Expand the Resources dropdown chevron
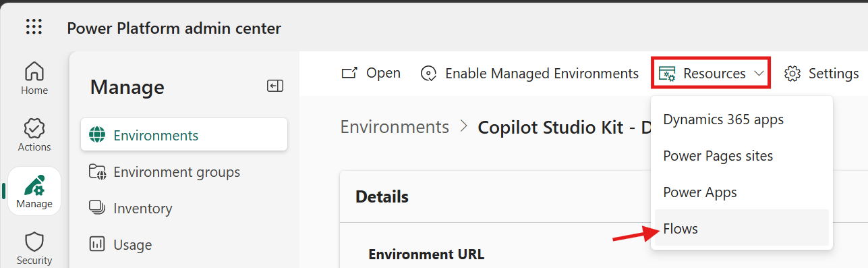 (759, 73)
